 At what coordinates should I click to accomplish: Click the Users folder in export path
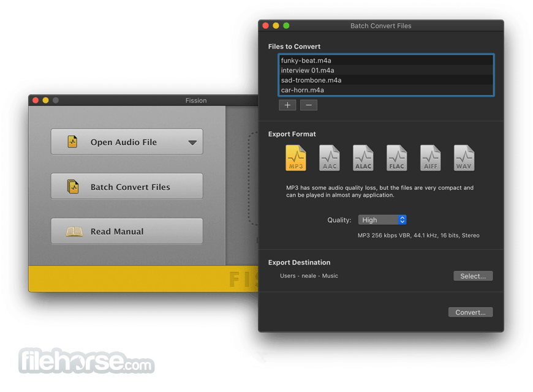tap(287, 276)
